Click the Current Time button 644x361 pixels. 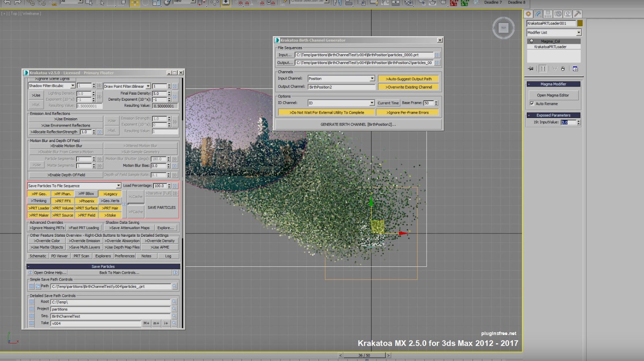(388, 103)
